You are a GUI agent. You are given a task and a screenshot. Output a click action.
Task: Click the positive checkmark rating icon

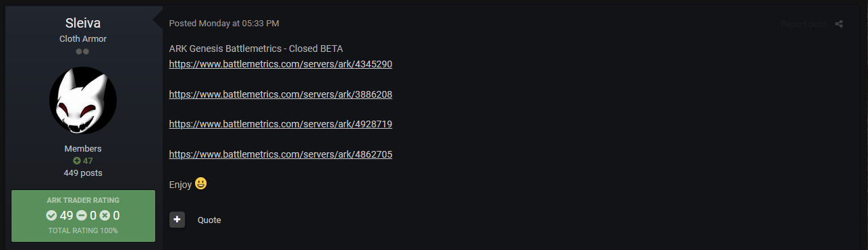[51, 216]
